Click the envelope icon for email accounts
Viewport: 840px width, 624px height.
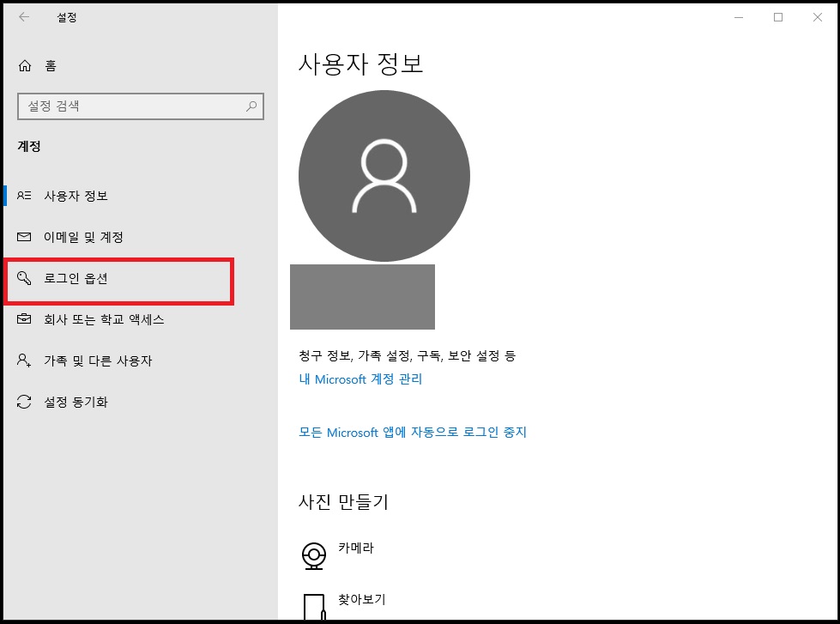pyautogui.click(x=24, y=237)
